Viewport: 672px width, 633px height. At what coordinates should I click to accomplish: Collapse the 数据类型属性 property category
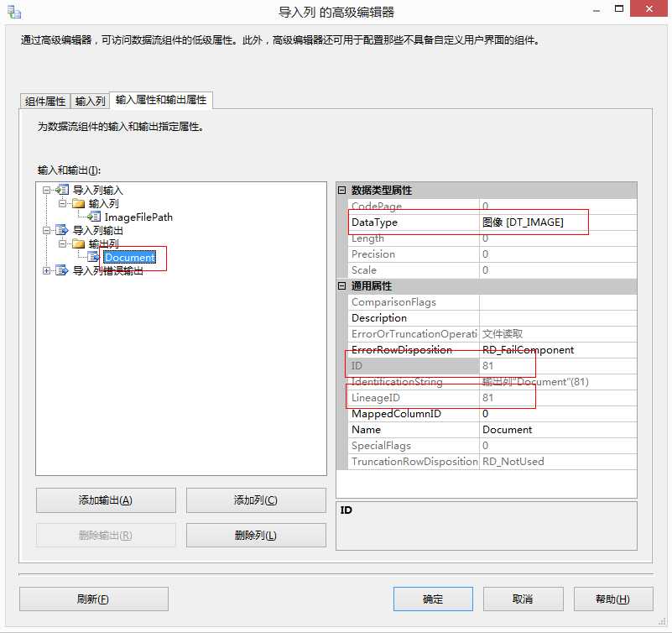(x=342, y=191)
